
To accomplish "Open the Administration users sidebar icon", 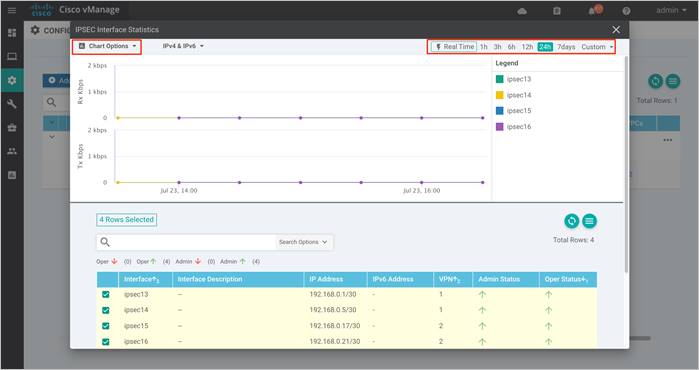I will point(12,151).
